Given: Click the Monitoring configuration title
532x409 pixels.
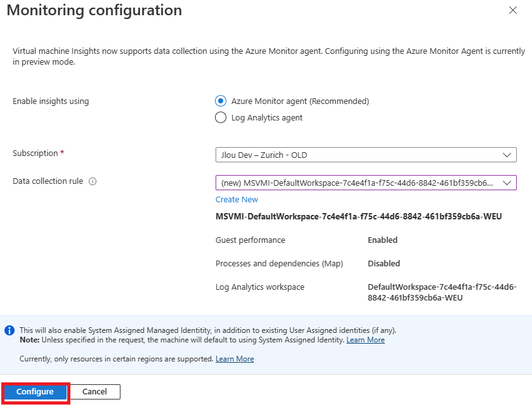Looking at the screenshot, I should click(94, 10).
